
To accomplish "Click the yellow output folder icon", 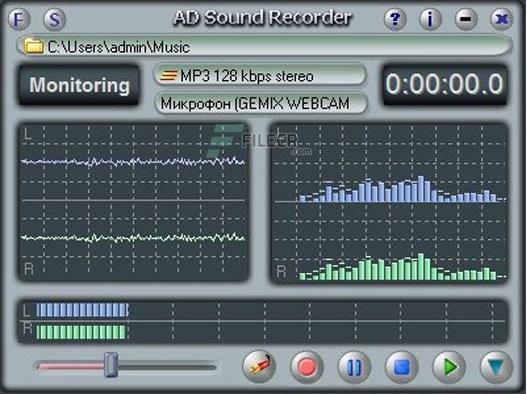I will pos(33,46).
